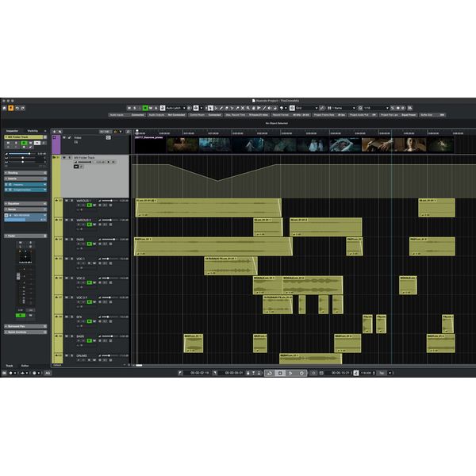The width and height of the screenshot is (476, 476).
Task: Toggle Read automation on PADS track
Action: tap(90, 244)
